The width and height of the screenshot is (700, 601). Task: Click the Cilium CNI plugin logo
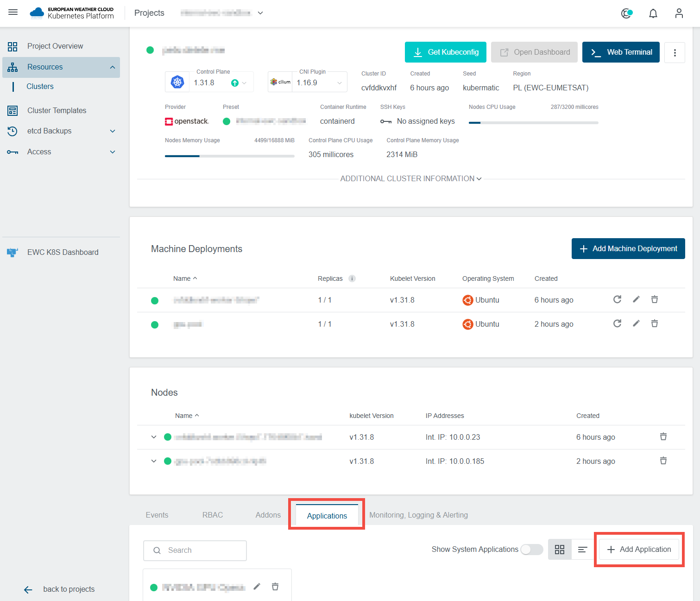pyautogui.click(x=280, y=82)
